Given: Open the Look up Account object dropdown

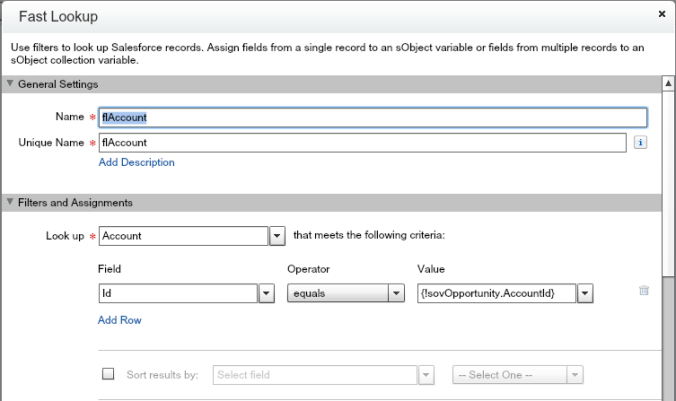Looking at the screenshot, I should [277, 236].
